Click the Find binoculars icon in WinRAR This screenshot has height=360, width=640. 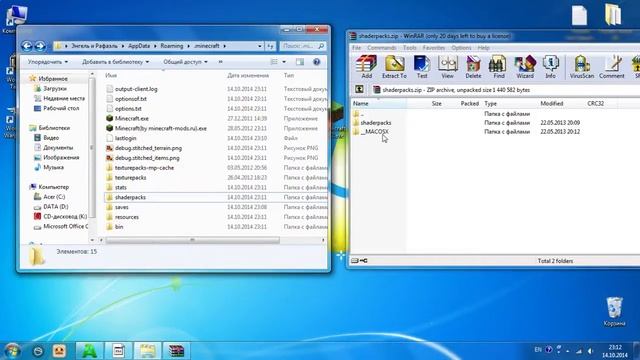click(x=498, y=67)
